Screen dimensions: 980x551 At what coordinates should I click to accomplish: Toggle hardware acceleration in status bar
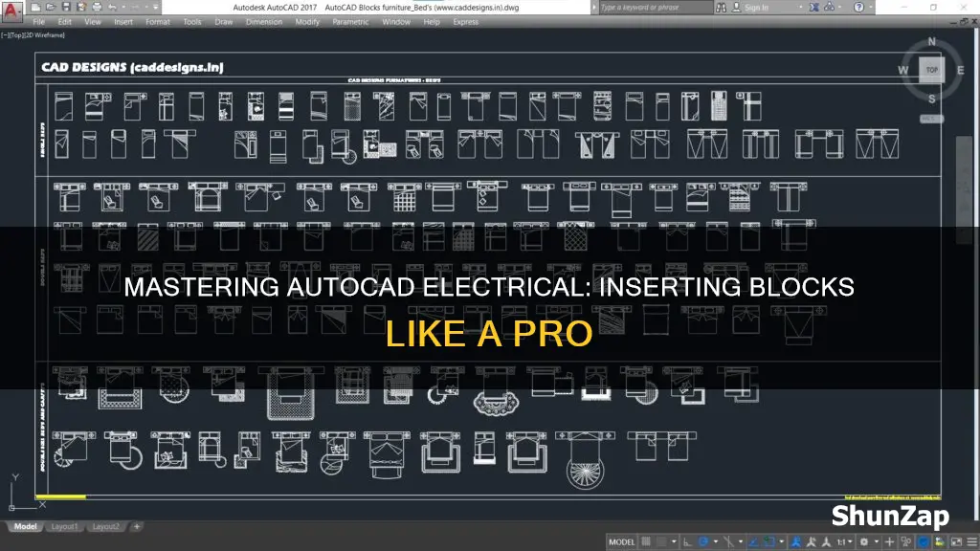tap(924, 542)
